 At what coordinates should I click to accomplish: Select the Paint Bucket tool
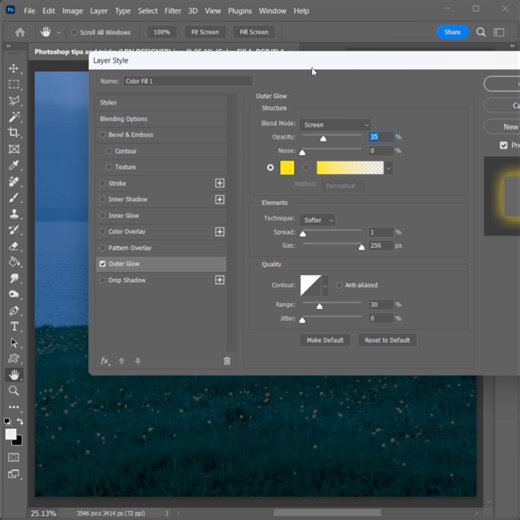tap(14, 262)
